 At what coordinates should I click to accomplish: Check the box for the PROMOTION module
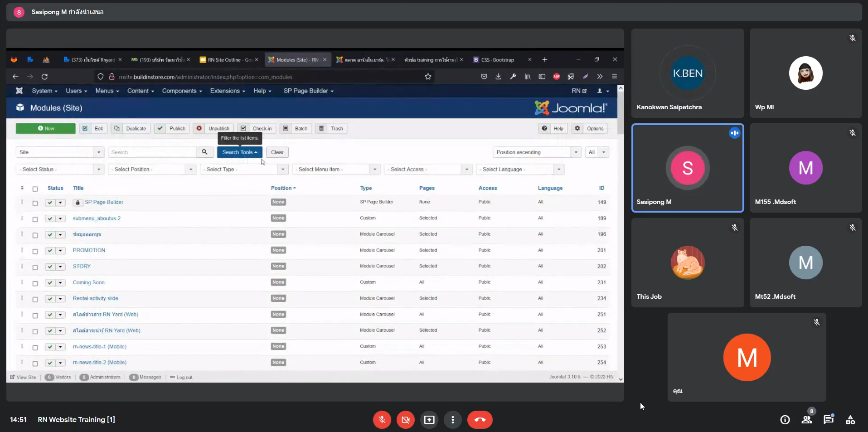point(35,252)
